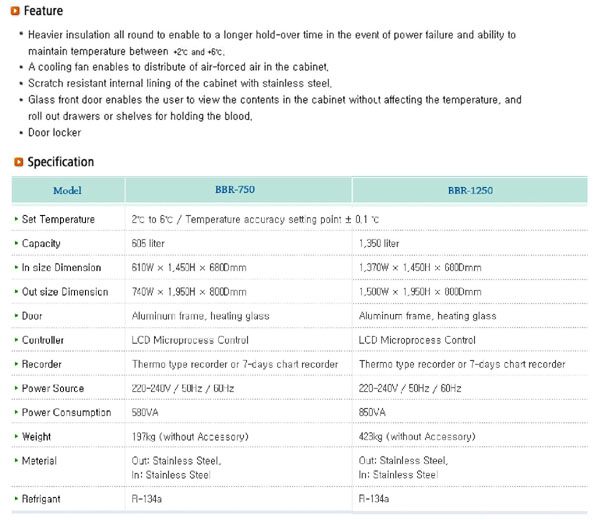Click the 605 liter capacity value

point(150,243)
